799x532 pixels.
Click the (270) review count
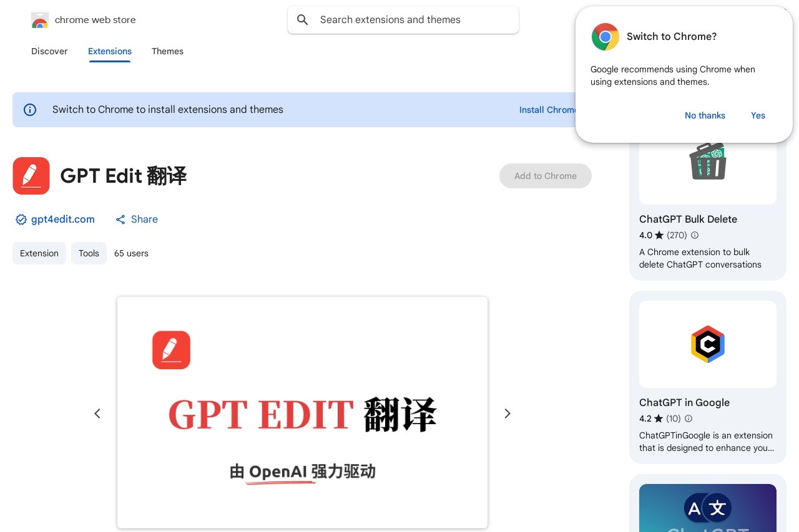pyautogui.click(x=677, y=235)
